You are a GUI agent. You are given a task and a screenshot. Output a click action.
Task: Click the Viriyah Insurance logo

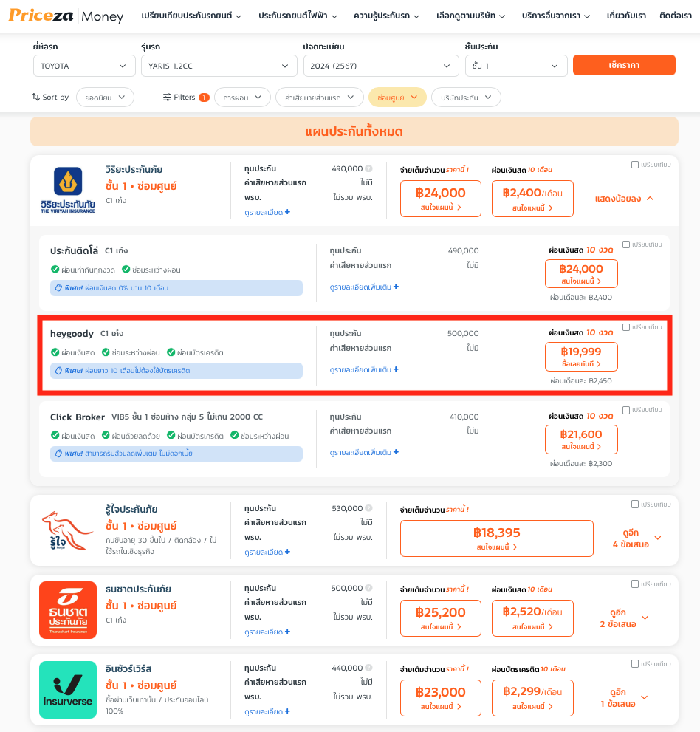68,190
